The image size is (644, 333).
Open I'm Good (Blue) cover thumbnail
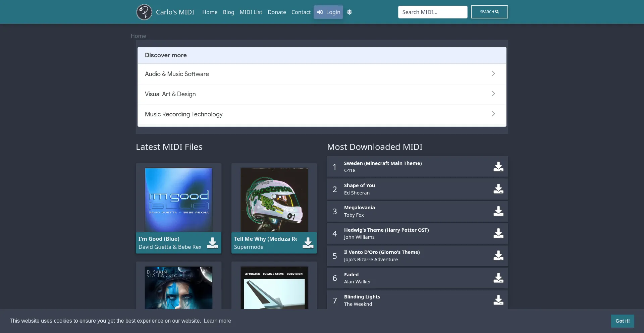click(179, 200)
